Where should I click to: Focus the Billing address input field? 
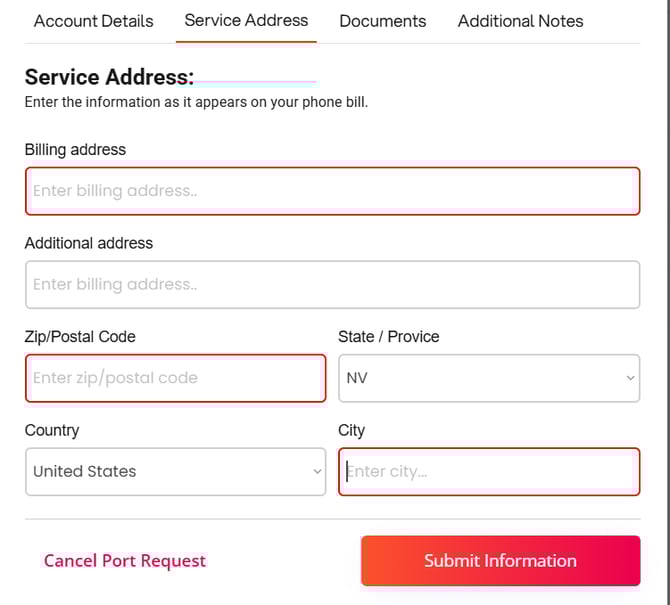click(x=332, y=191)
